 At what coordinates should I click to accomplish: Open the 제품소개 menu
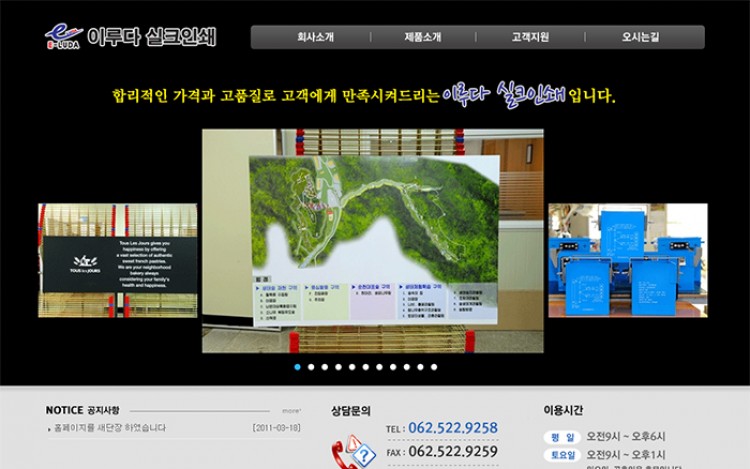422,37
